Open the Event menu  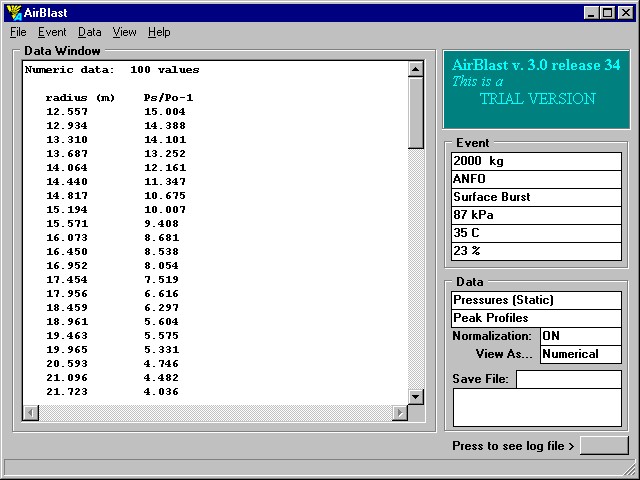pos(52,32)
